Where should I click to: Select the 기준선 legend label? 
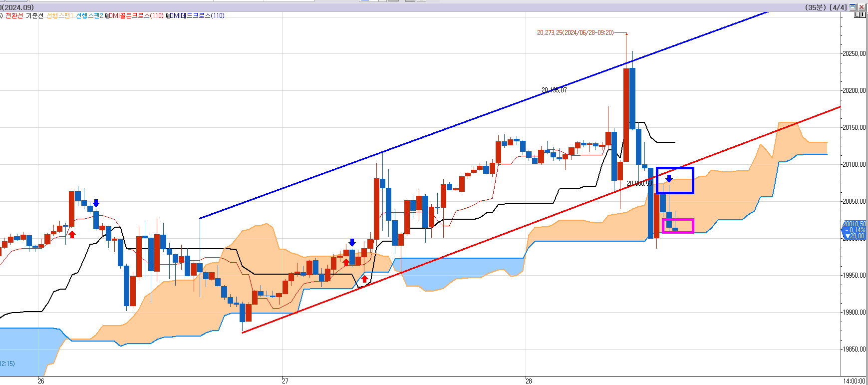pyautogui.click(x=35, y=16)
